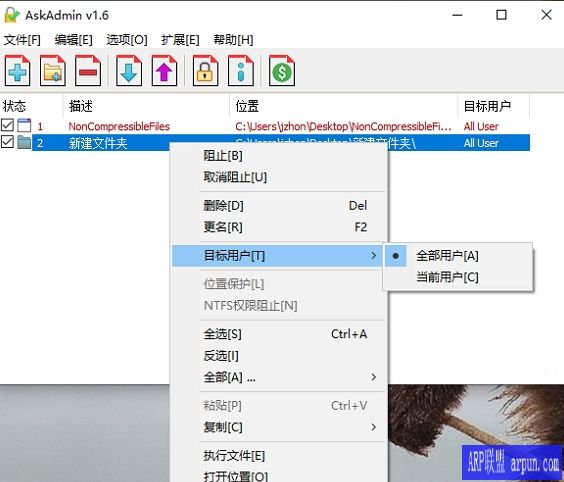This screenshot has width=564, height=482.
Task: Click the 新建文件夹 description cell
Action: [98, 143]
